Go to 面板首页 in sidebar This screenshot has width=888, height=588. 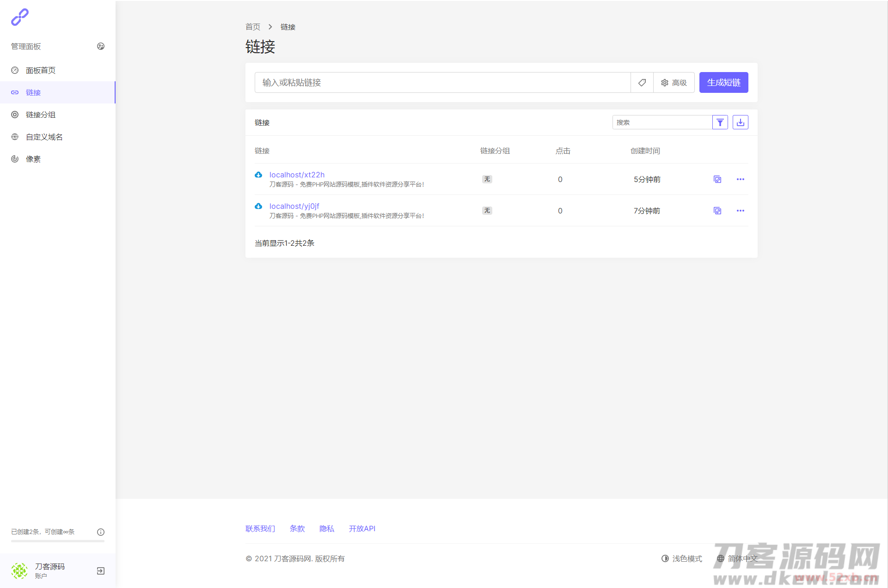[41, 70]
